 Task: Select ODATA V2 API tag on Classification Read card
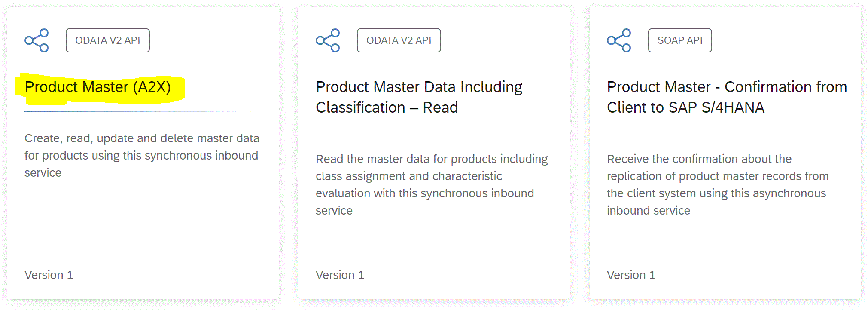click(x=399, y=40)
